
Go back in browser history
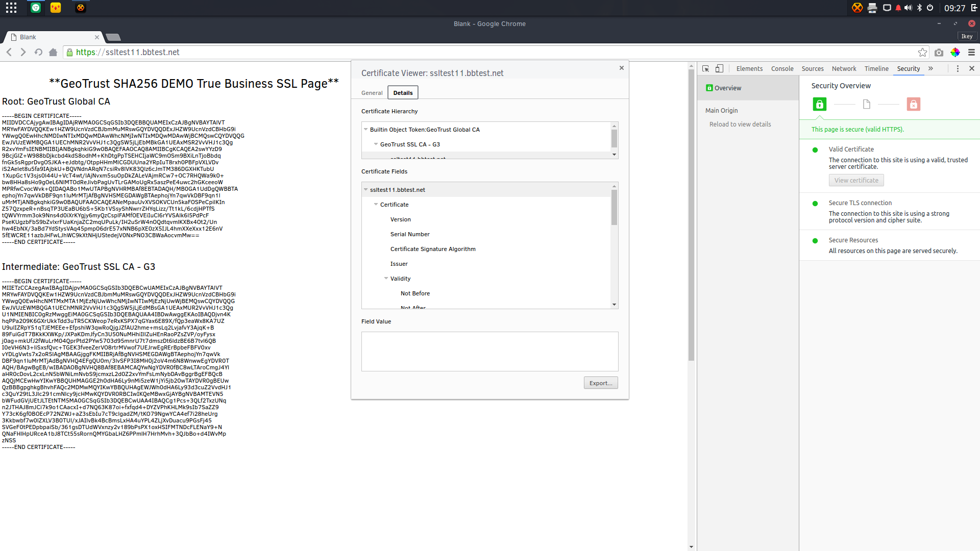pos(9,52)
